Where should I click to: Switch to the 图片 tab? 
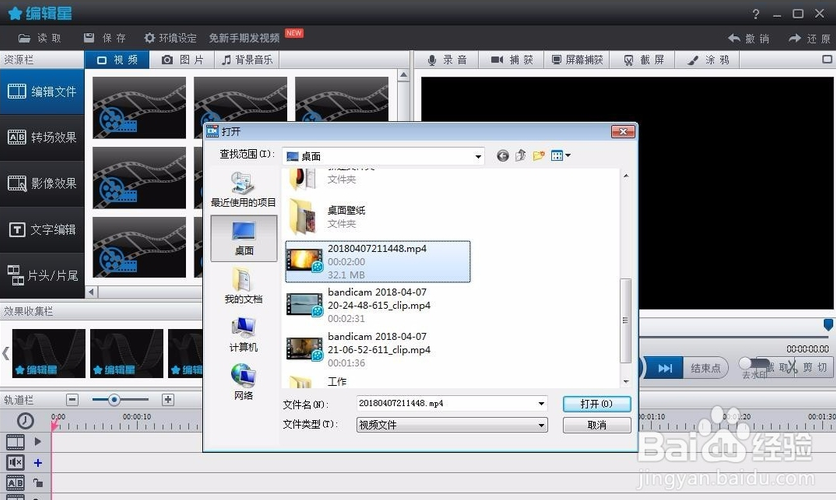coord(183,60)
